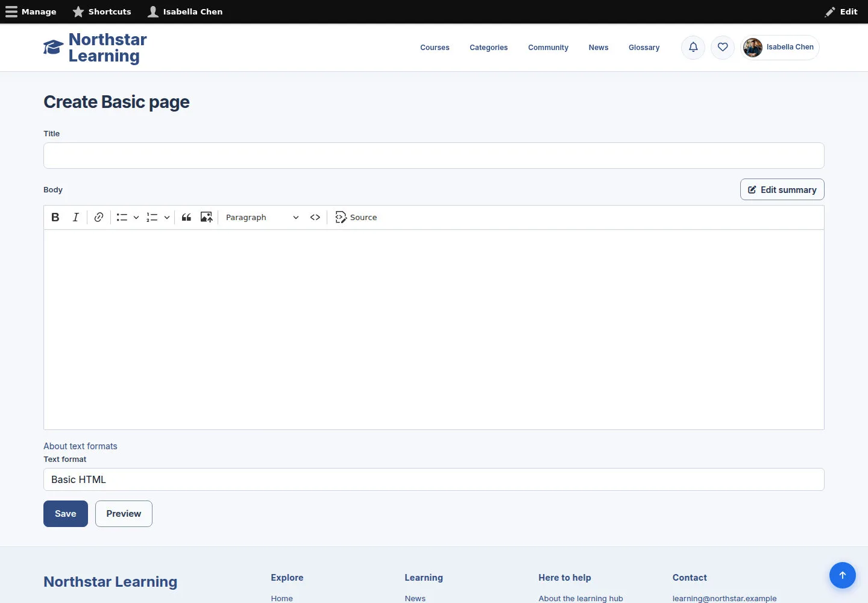The height and width of the screenshot is (603, 868).
Task: Open footer News link under Learning
Action: tap(415, 598)
